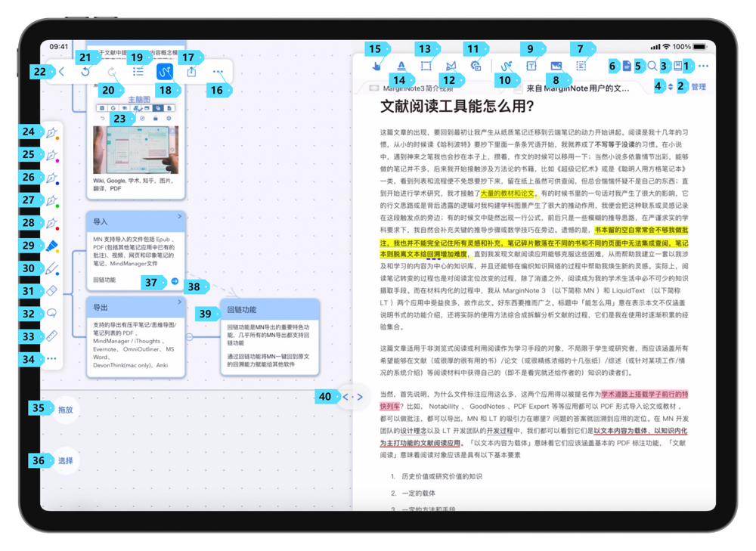Select the 回链功能 mindmap card title
The width and height of the screenshot is (756, 551).
242,309
